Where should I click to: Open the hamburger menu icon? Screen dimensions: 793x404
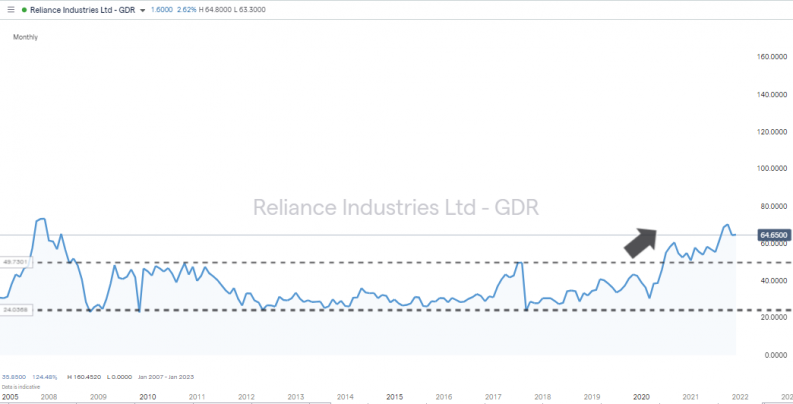[11, 10]
